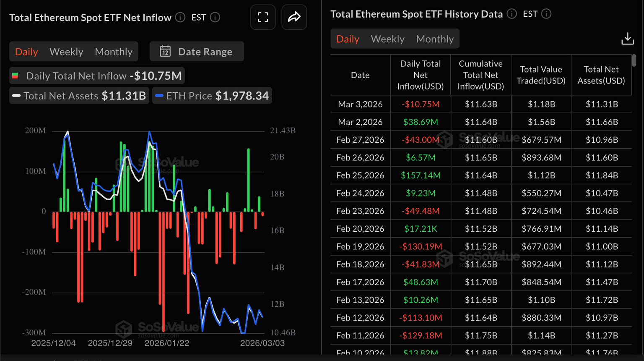The height and width of the screenshot is (361, 644).
Task: Download the ETF history data
Action: point(627,39)
